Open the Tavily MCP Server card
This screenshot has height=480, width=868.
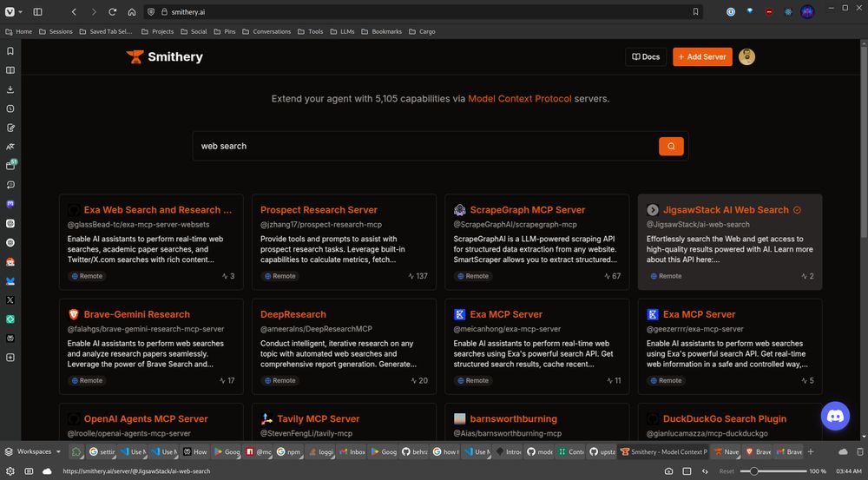pos(344,423)
